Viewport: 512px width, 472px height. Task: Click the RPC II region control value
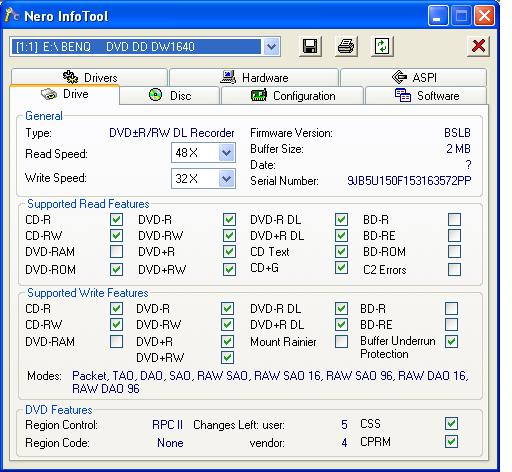point(168,425)
